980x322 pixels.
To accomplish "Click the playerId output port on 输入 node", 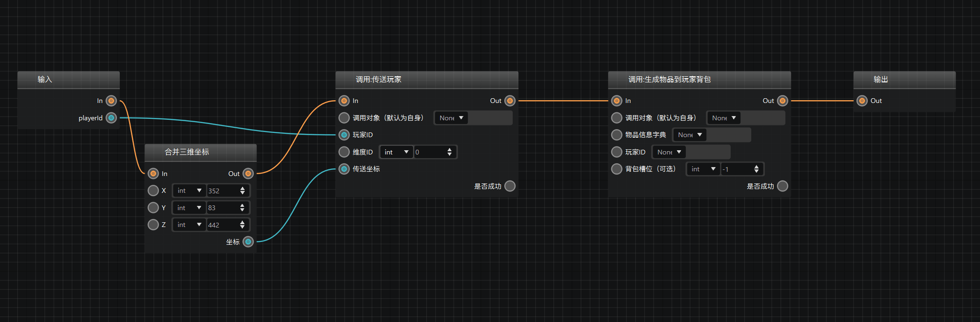I will 111,118.
